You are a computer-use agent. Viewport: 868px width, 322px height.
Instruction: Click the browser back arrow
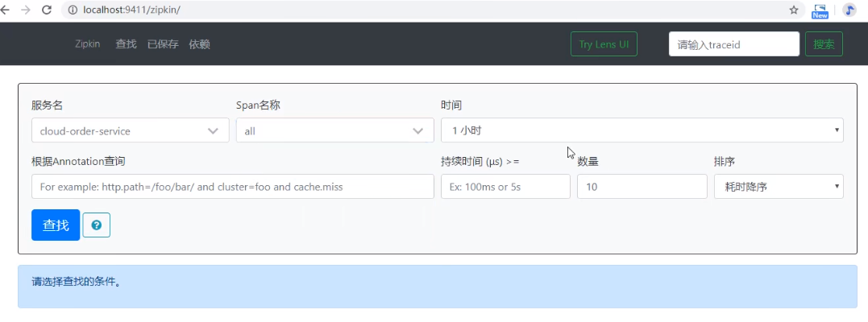(x=6, y=10)
